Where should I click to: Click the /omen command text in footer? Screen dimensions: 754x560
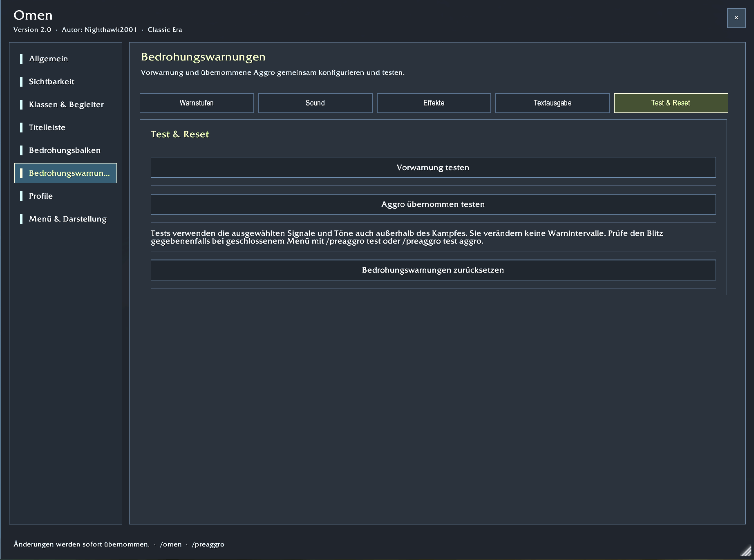point(171,544)
